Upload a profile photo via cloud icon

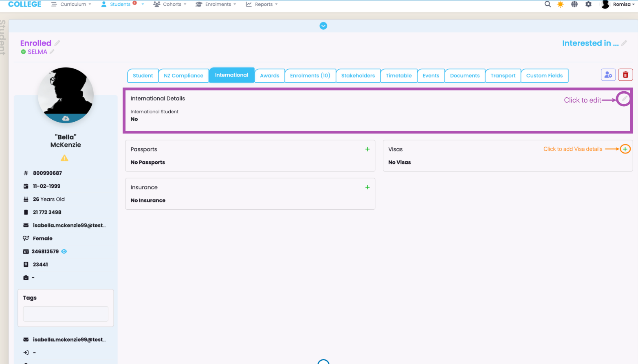pos(66,118)
